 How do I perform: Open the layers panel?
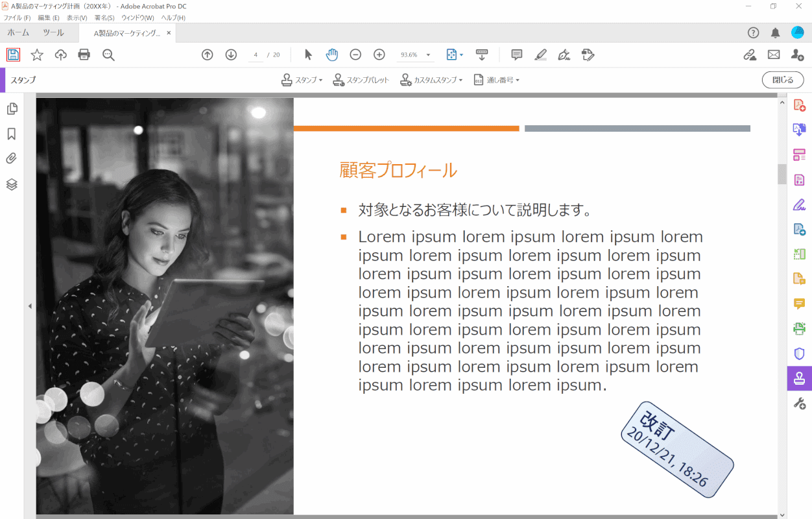pos(12,184)
